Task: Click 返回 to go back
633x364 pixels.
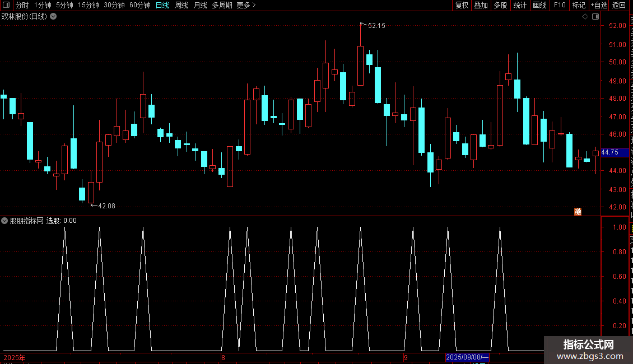Action: coord(619,5)
